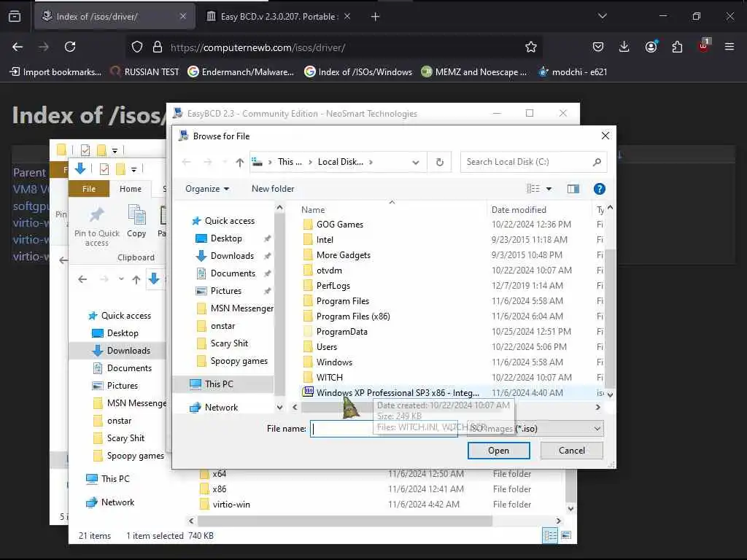Viewport: 747px width, 560px height.
Task: Open the Firefox View icon
Action: pyautogui.click(x=15, y=16)
